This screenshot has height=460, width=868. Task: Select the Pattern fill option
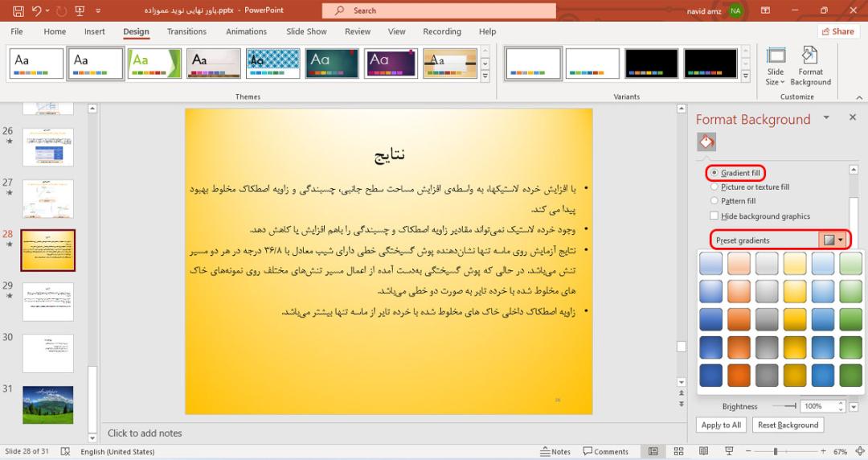733,200
